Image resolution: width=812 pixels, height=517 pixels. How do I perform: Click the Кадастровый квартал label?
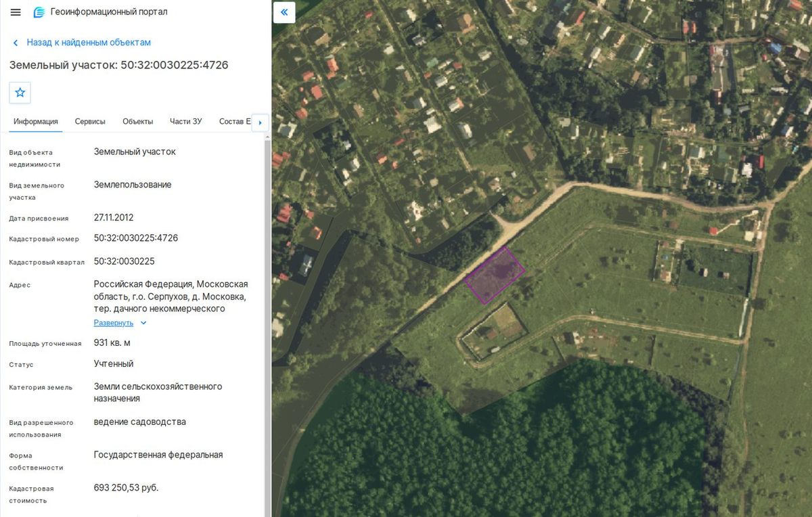[47, 262]
